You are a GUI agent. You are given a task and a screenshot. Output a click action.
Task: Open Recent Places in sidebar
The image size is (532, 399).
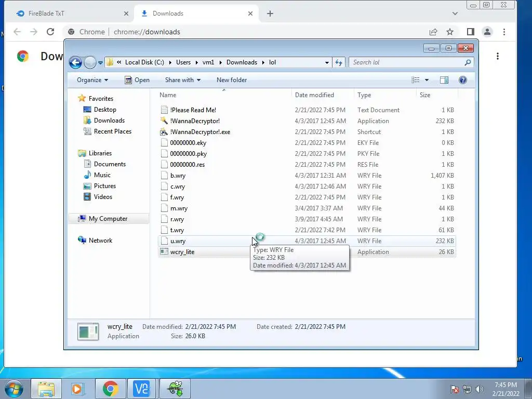[108, 131]
